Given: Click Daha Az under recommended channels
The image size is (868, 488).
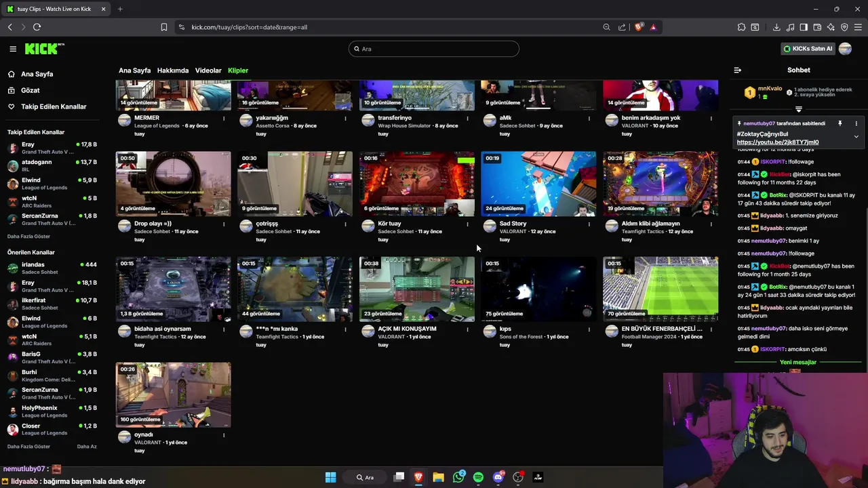Looking at the screenshot, I should [87, 447].
